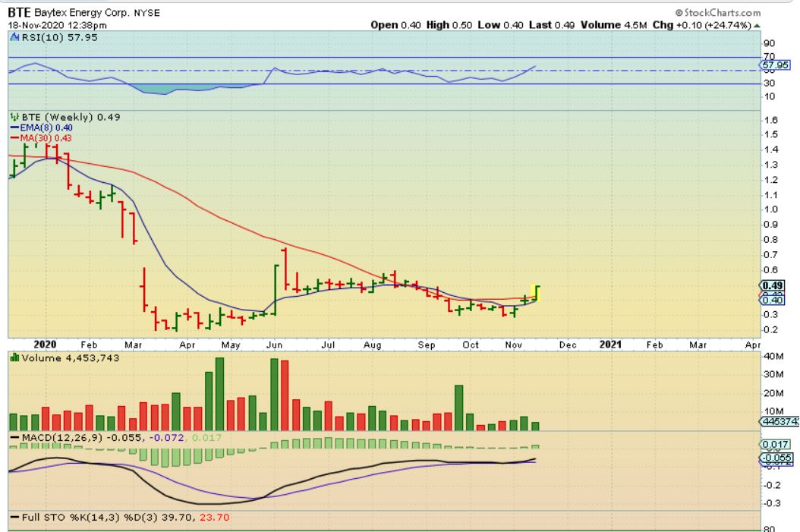
Task: Click the Volume 4,453,743 panel label
Action: pyautogui.click(x=71, y=358)
